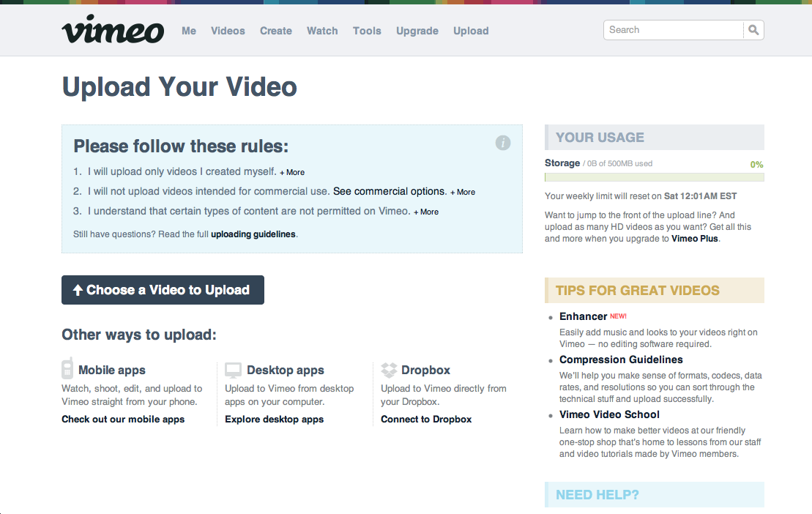
Task: Click TIPS FOR GREAT VIDEOS header
Action: coord(654,291)
